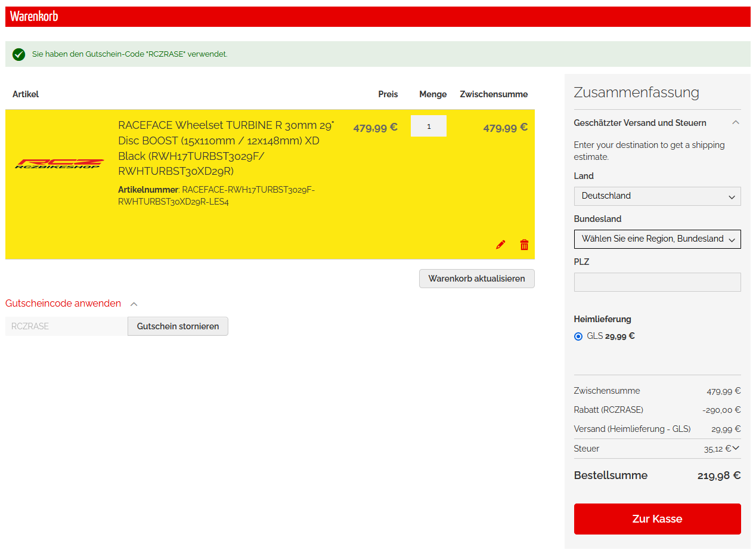756x556 pixels.
Task: Click the RCZ Bikeshop product logo
Action: (x=60, y=163)
